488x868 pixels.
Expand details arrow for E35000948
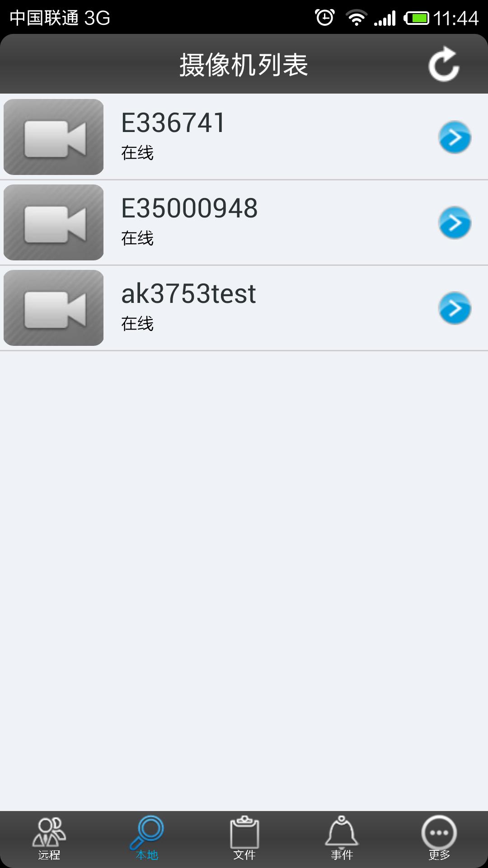[x=455, y=222]
